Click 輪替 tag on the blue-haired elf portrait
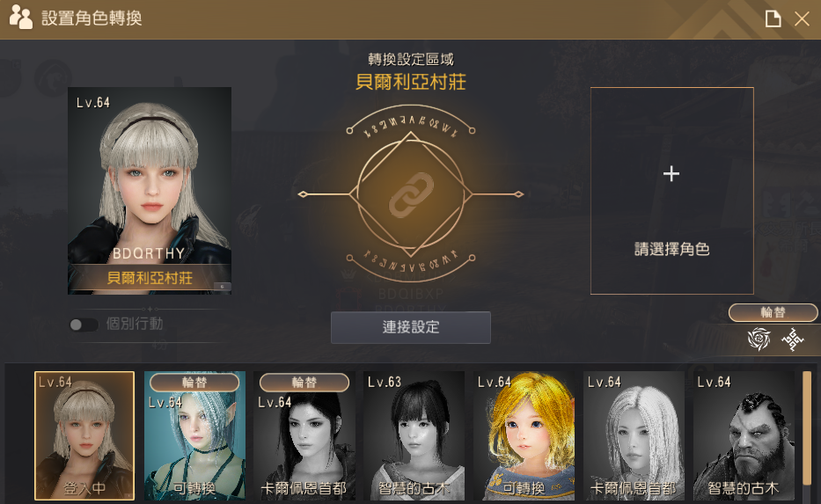 pos(194,383)
